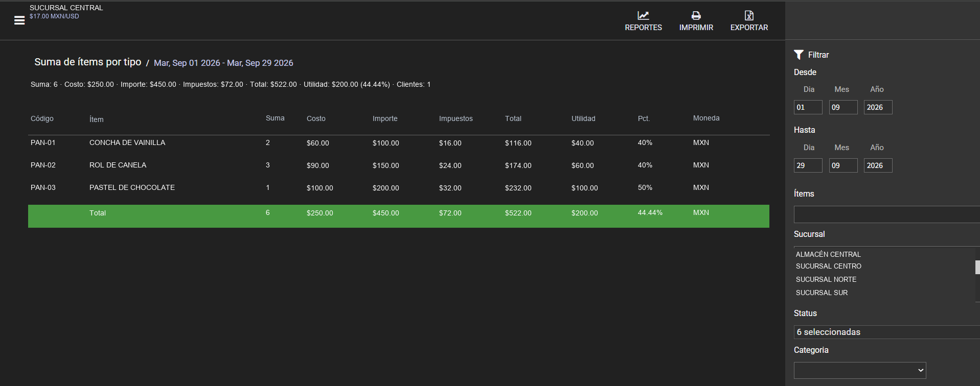Screen dimensions: 980x386
Task: Click the Desde day field '01'
Action: pyautogui.click(x=808, y=107)
